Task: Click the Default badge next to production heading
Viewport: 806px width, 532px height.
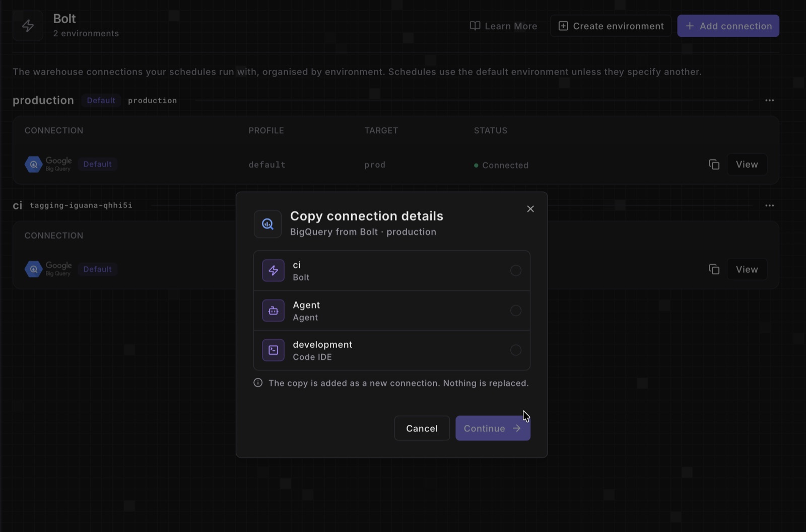Action: pyautogui.click(x=101, y=100)
